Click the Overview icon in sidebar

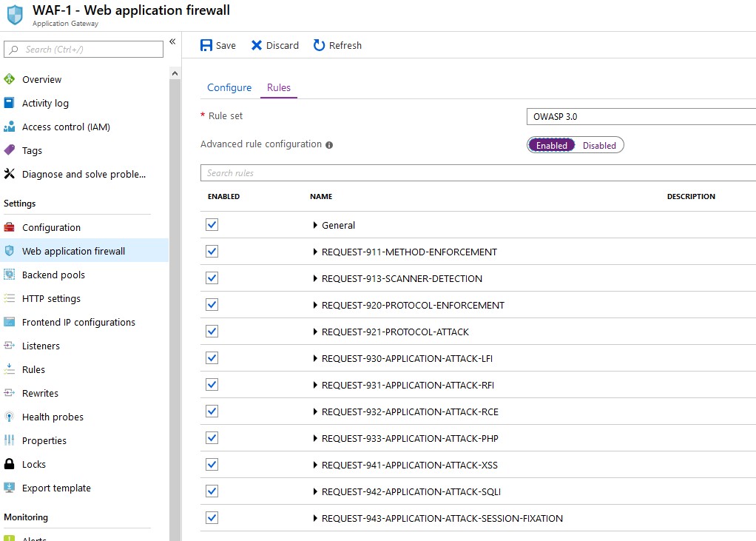coord(9,79)
